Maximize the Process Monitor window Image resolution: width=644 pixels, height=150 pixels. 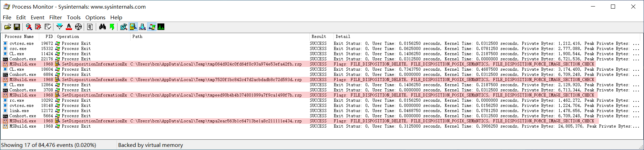pos(613,7)
